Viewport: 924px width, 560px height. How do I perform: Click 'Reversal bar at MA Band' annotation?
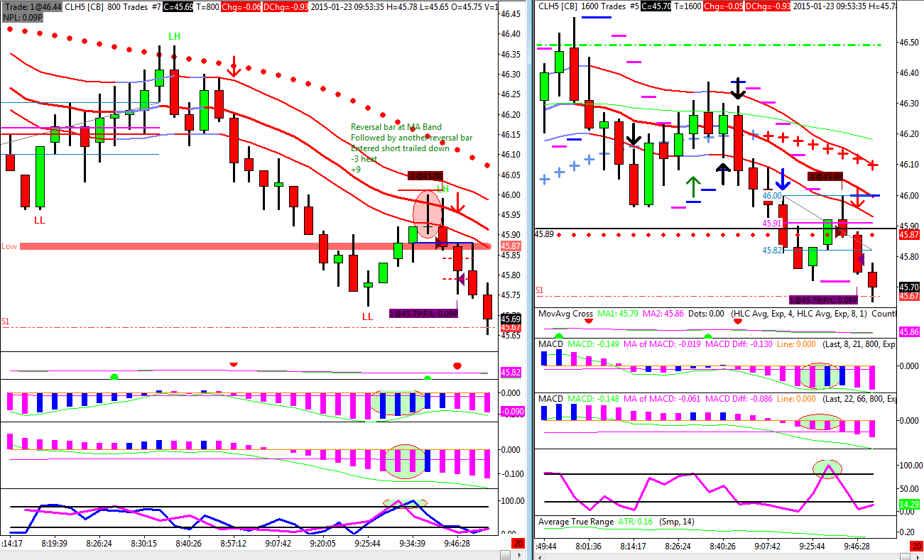396,127
